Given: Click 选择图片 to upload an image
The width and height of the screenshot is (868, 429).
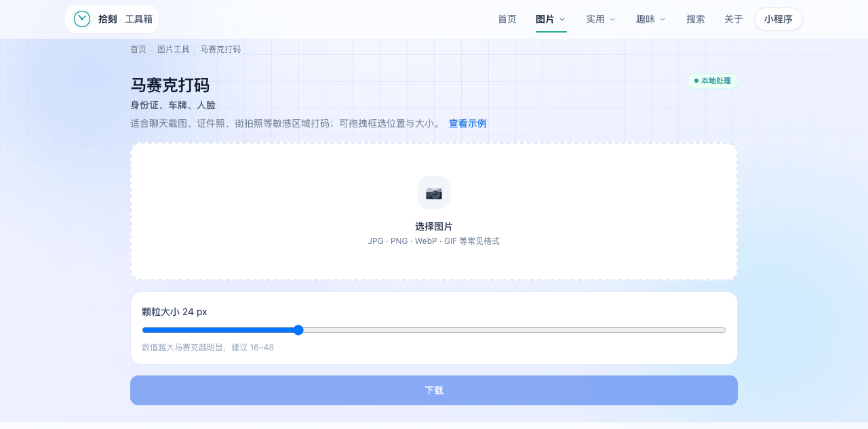Looking at the screenshot, I should pyautogui.click(x=434, y=226).
